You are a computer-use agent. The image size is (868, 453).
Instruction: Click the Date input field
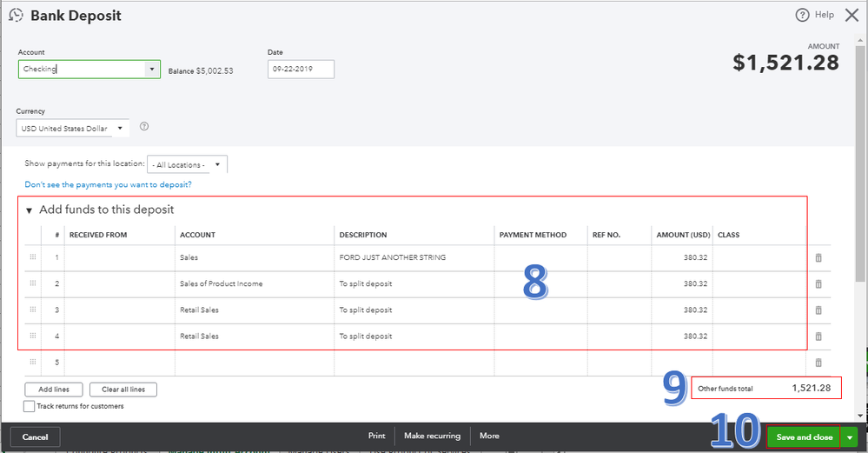tap(301, 70)
